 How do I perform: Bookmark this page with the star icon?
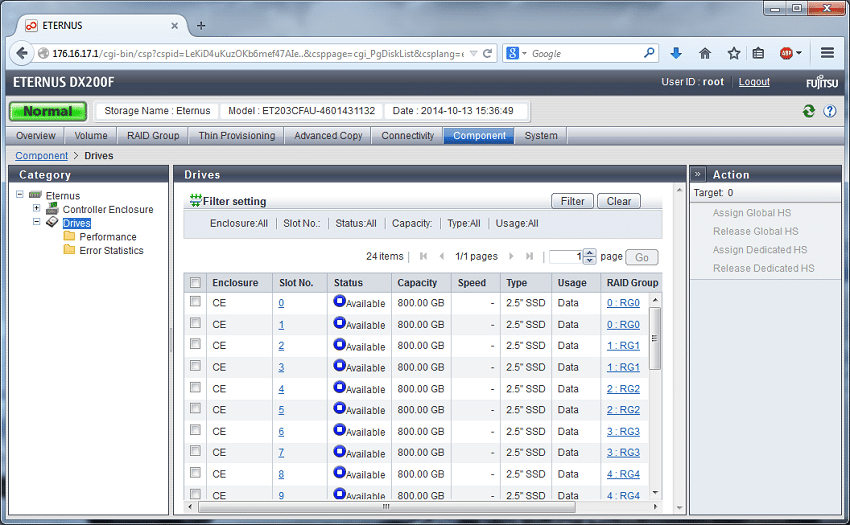click(734, 53)
